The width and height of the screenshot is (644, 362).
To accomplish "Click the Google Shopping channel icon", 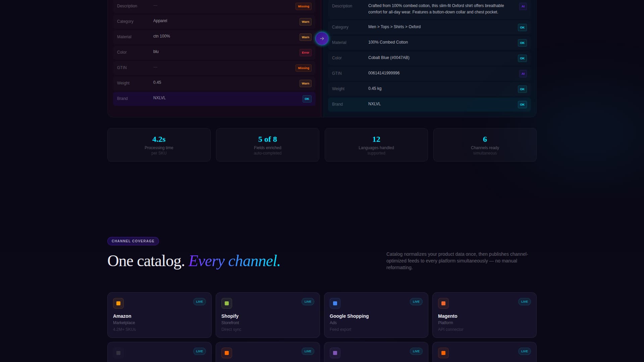I will (x=335, y=303).
